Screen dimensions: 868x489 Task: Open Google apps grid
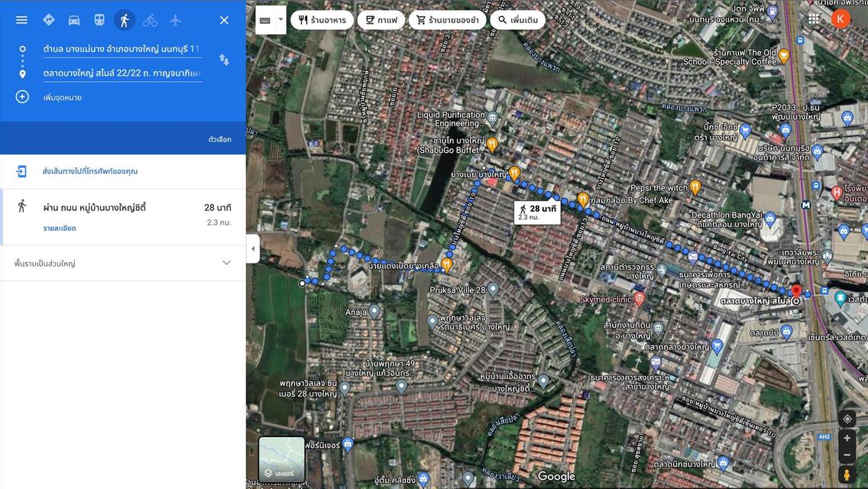(813, 19)
